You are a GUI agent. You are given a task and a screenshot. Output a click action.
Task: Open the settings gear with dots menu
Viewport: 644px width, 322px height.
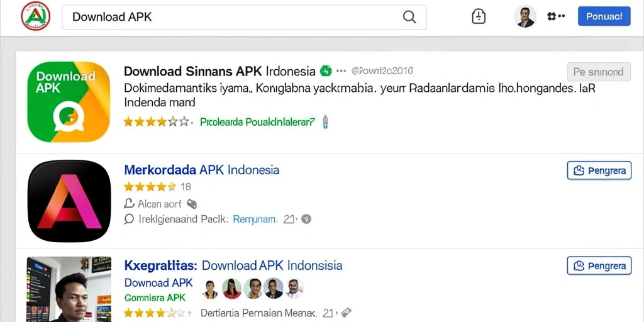pyautogui.click(x=556, y=16)
